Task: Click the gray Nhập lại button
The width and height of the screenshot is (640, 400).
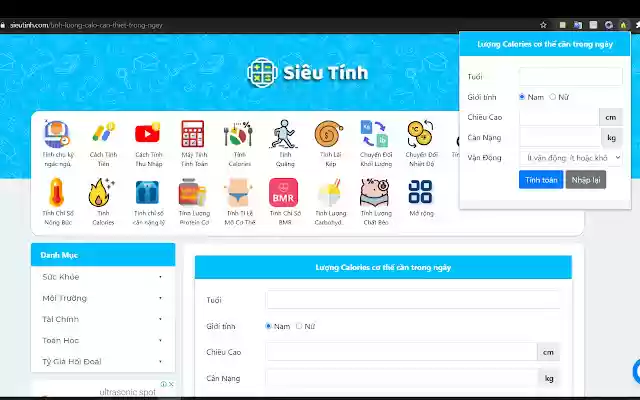Action: pyautogui.click(x=586, y=180)
